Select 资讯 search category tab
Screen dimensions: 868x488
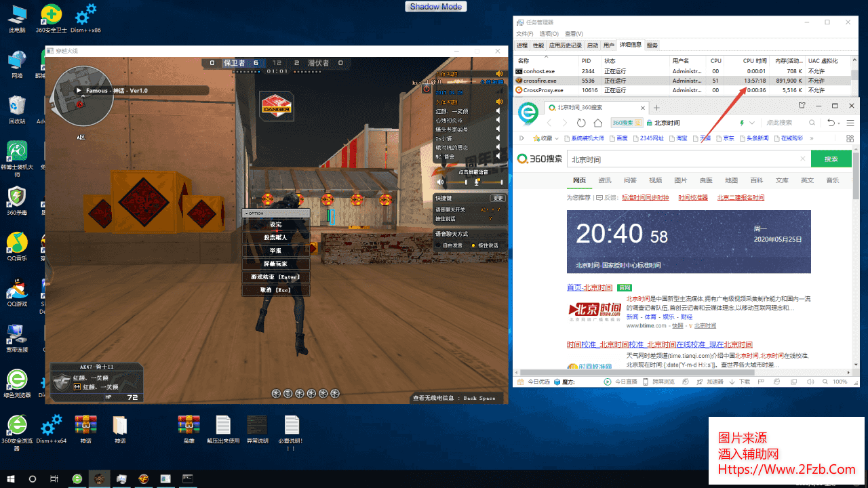[605, 180]
